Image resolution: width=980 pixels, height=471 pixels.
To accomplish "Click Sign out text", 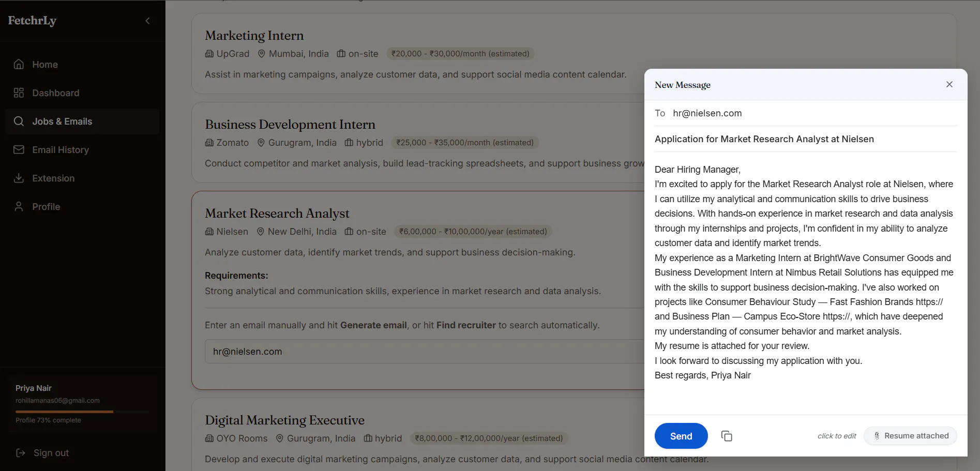I will coord(51,453).
